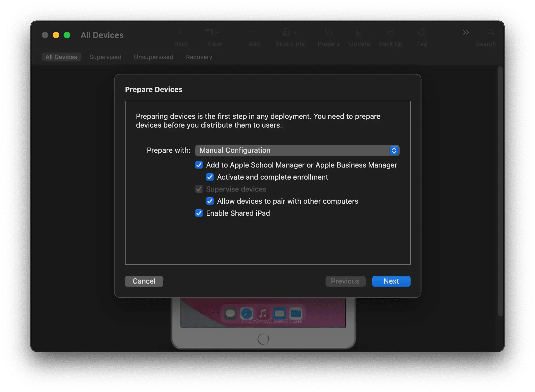Uncheck Add to Apple School Manager option
The height and width of the screenshot is (392, 535).
(x=199, y=165)
